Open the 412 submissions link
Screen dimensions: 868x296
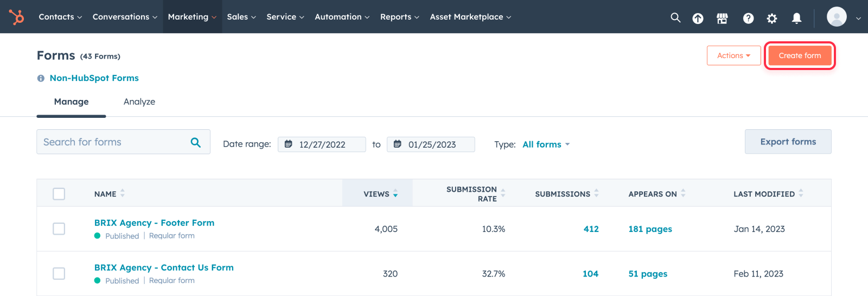pyautogui.click(x=591, y=229)
